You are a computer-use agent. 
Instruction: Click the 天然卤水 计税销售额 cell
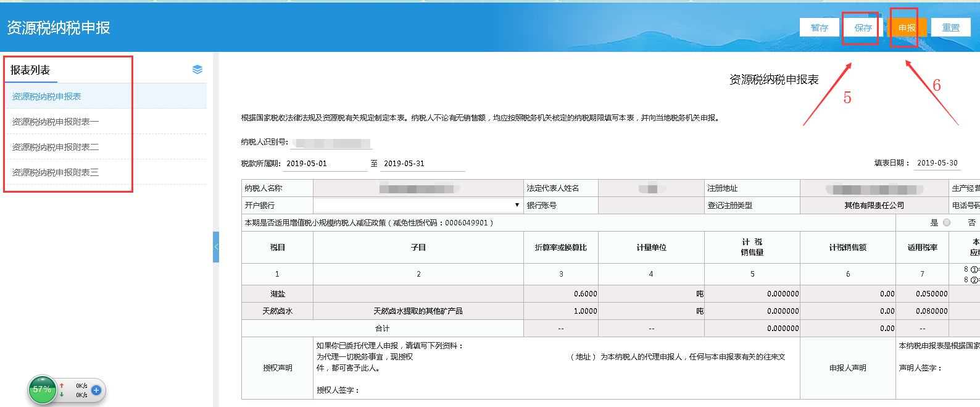[848, 311]
